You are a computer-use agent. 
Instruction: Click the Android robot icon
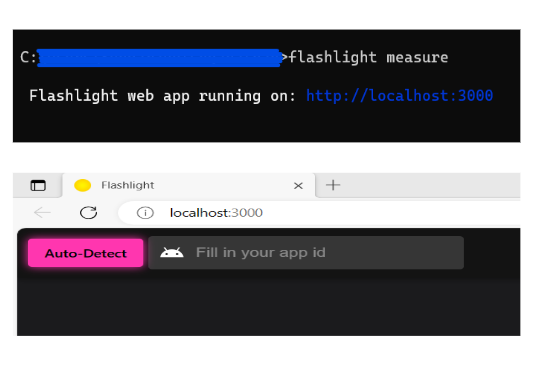point(172,253)
